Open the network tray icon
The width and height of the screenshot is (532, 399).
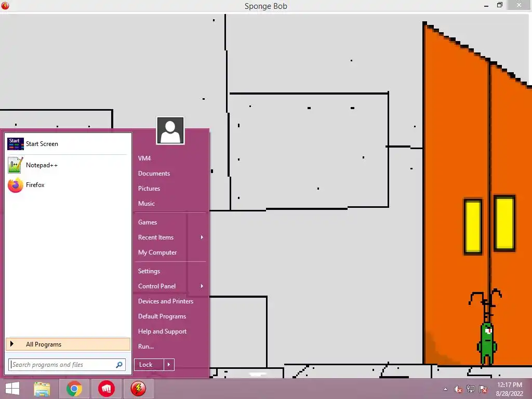pyautogui.click(x=471, y=389)
